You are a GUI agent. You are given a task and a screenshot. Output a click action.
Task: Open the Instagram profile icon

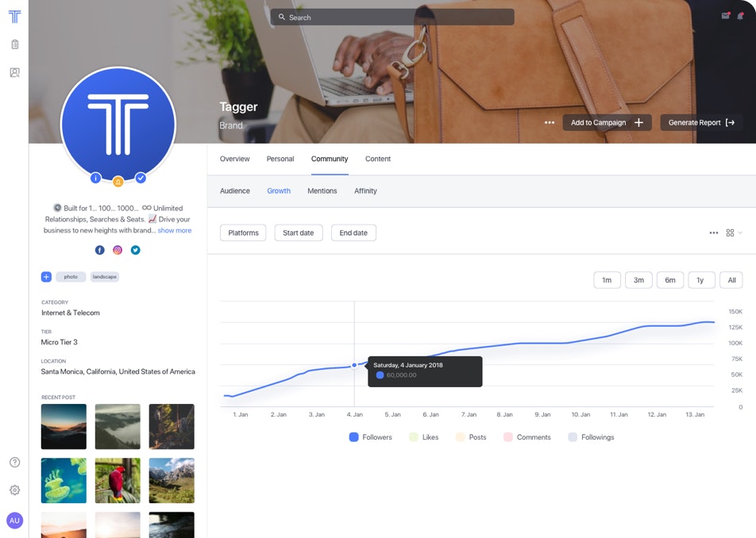(x=118, y=250)
